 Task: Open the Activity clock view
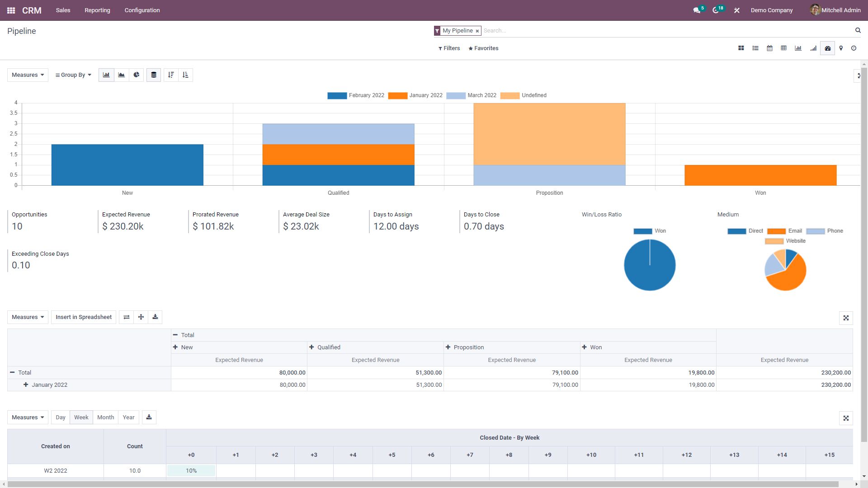854,48
